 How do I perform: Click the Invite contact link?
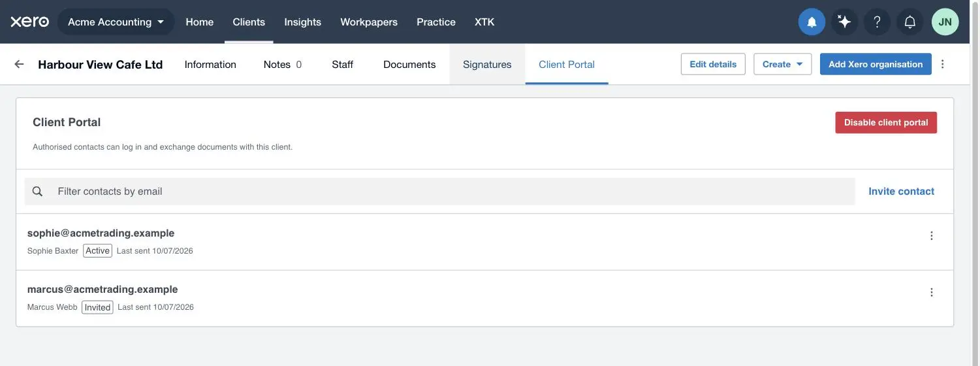tap(901, 191)
